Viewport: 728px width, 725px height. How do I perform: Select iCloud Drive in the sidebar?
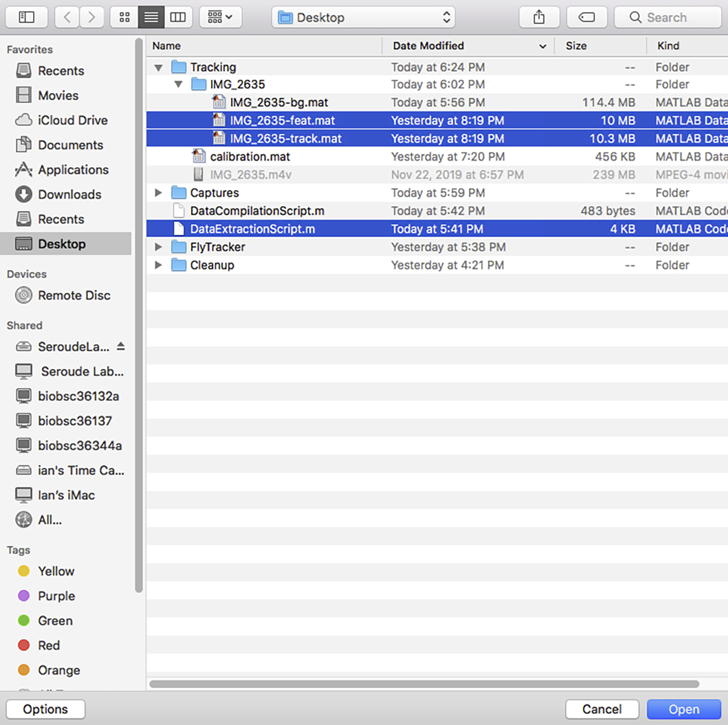pyautogui.click(x=72, y=120)
